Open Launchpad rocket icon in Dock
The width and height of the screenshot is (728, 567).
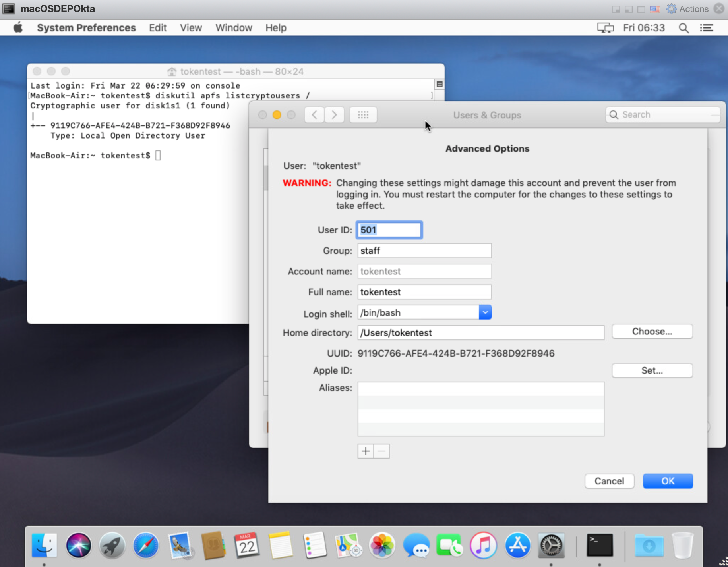pyautogui.click(x=112, y=545)
